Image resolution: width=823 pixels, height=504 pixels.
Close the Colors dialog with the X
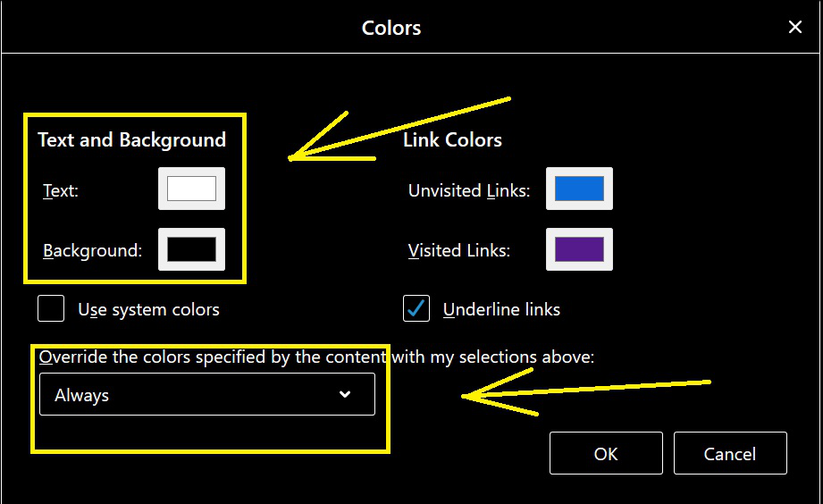794,28
